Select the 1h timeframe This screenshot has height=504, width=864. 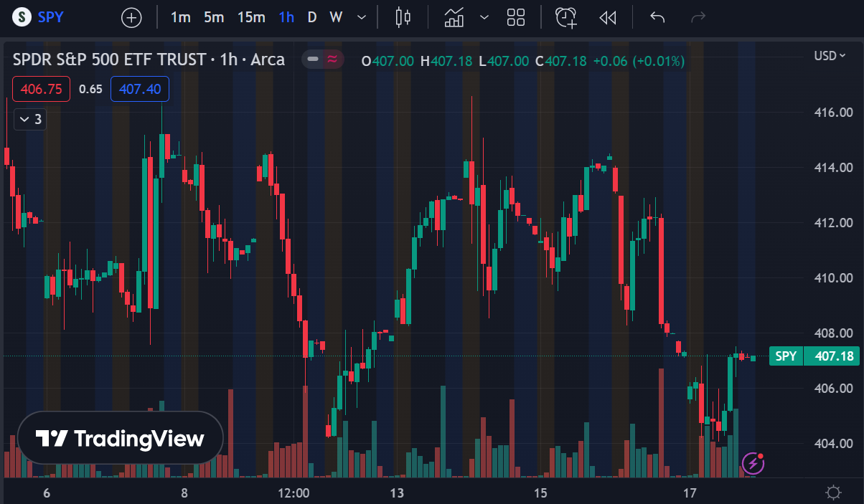click(286, 17)
